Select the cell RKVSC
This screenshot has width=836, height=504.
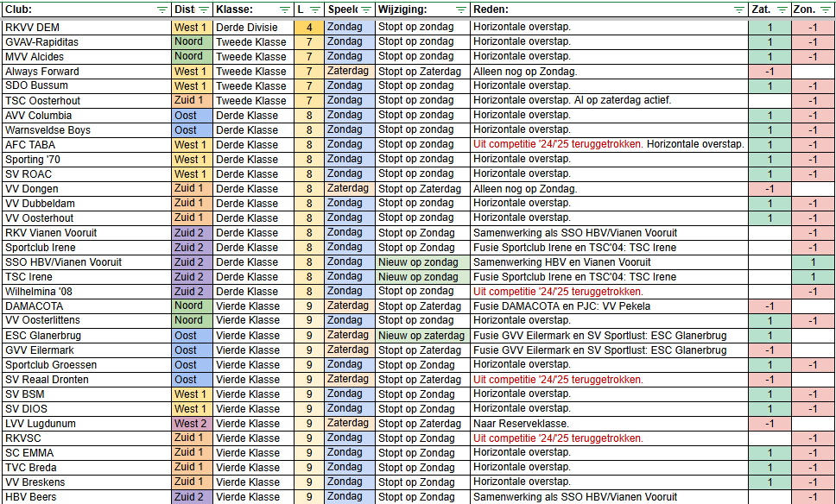87,438
